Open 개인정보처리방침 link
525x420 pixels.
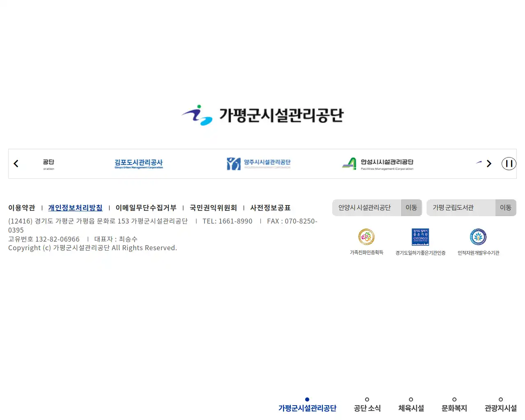(x=75, y=208)
